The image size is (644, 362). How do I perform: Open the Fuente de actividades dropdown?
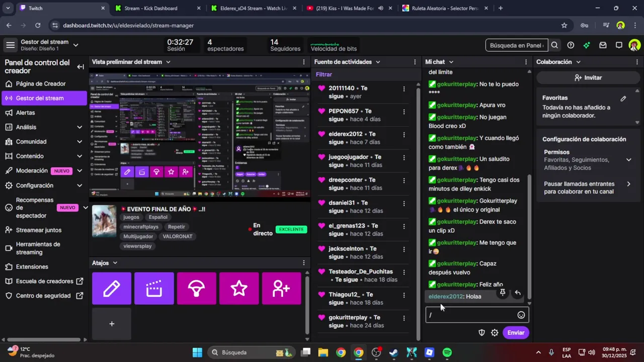(x=378, y=62)
